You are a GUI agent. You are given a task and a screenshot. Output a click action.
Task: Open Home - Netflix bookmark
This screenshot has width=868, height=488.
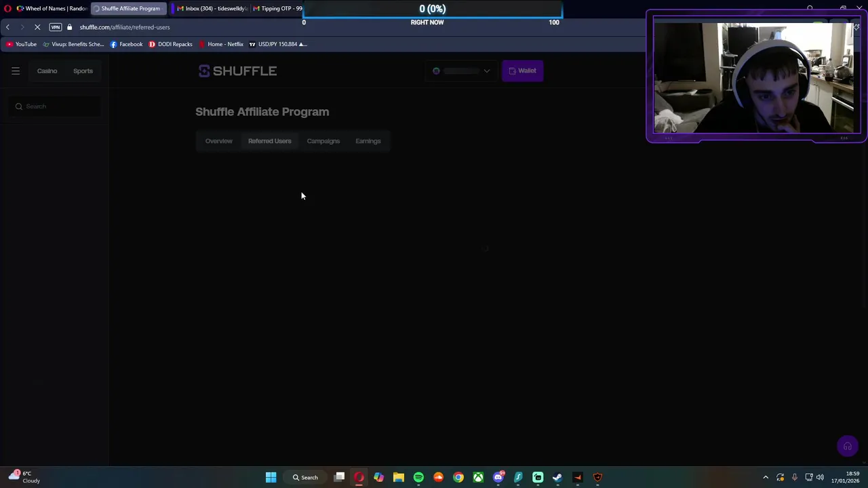(x=221, y=44)
